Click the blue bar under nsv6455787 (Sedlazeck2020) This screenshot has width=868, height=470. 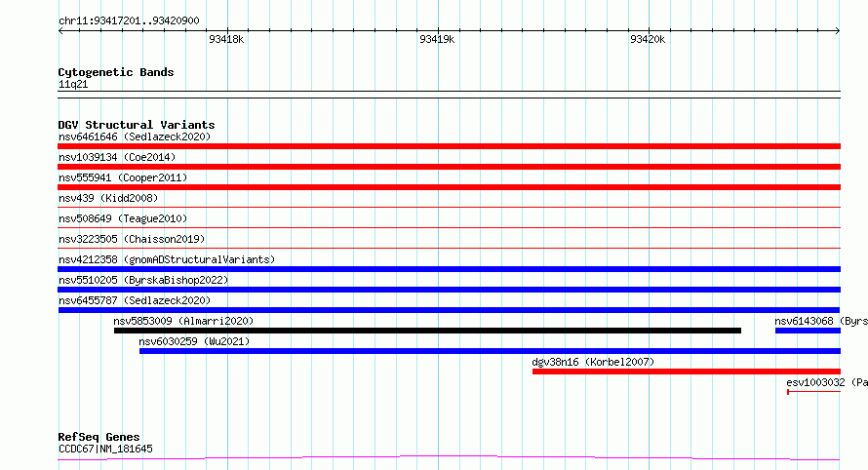[449, 310]
